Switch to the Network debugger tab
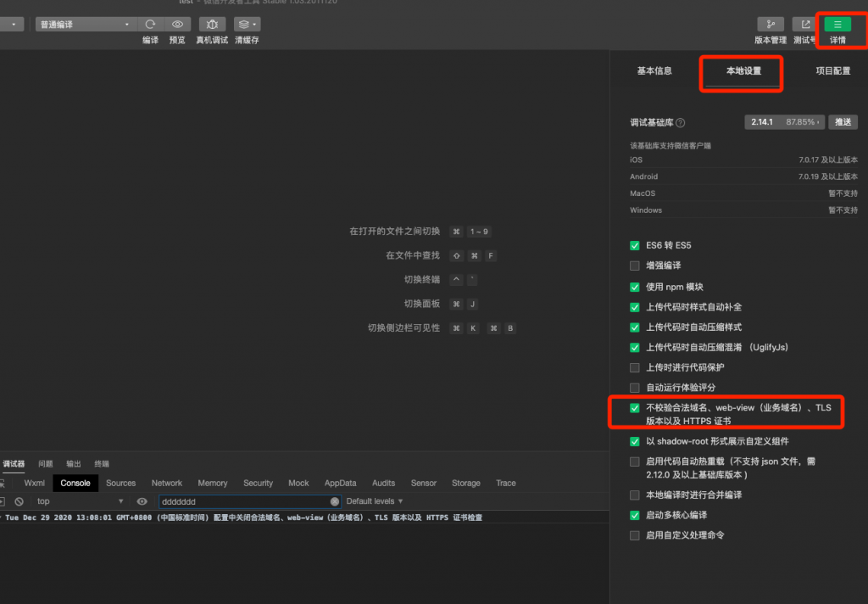The width and height of the screenshot is (868, 604). 167,483
